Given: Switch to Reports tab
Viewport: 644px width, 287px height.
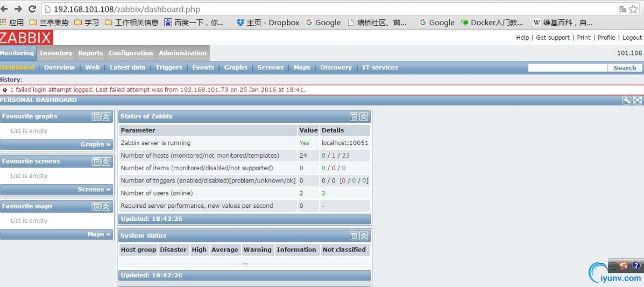Looking at the screenshot, I should point(90,53).
